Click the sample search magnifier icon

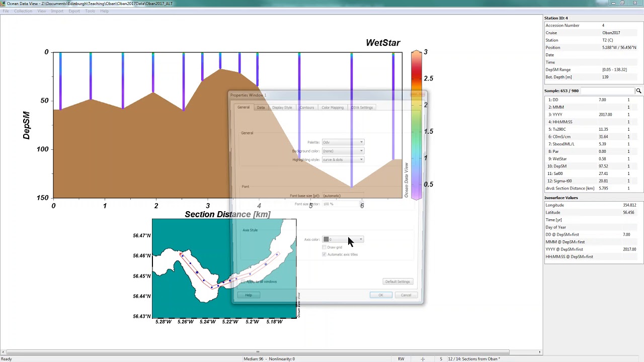(x=638, y=91)
